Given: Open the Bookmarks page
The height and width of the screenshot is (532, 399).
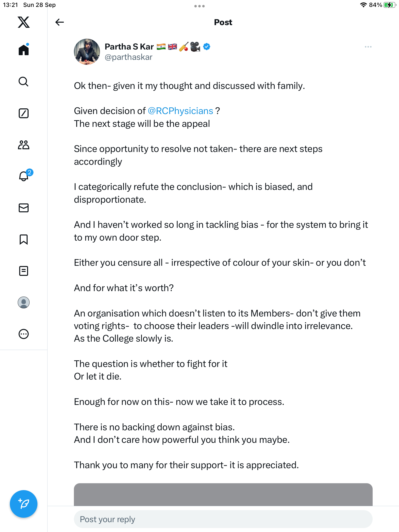Looking at the screenshot, I should click(x=24, y=239).
